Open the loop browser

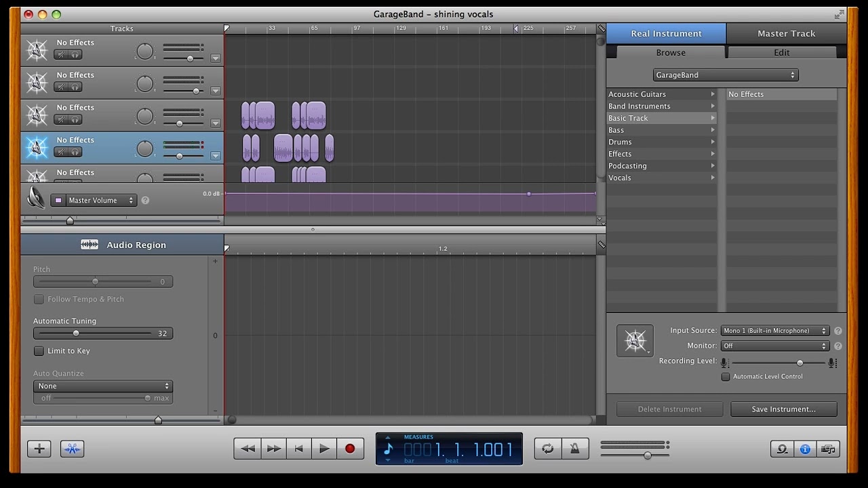pyautogui.click(x=783, y=449)
